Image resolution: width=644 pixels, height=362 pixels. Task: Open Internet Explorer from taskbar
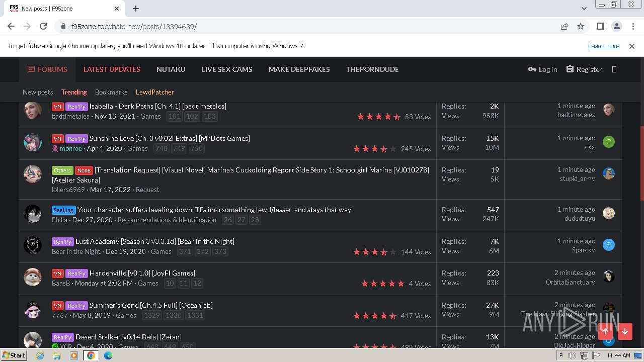point(40,355)
